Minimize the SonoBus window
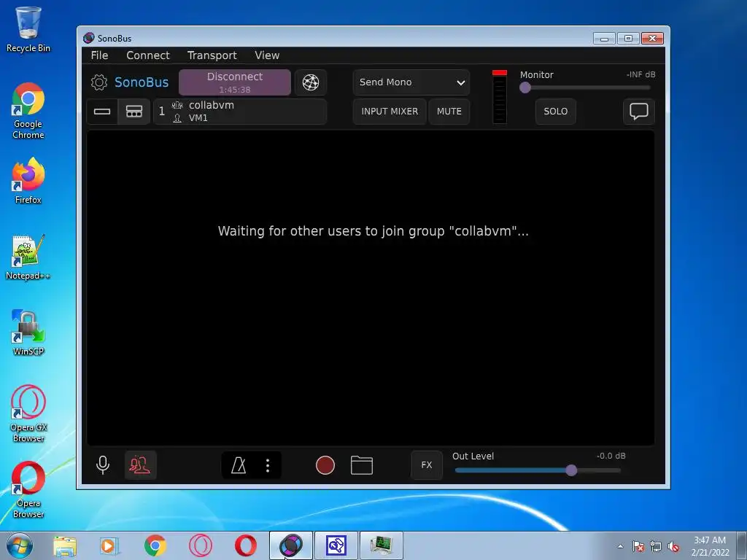Image resolution: width=747 pixels, height=560 pixels. tap(604, 39)
